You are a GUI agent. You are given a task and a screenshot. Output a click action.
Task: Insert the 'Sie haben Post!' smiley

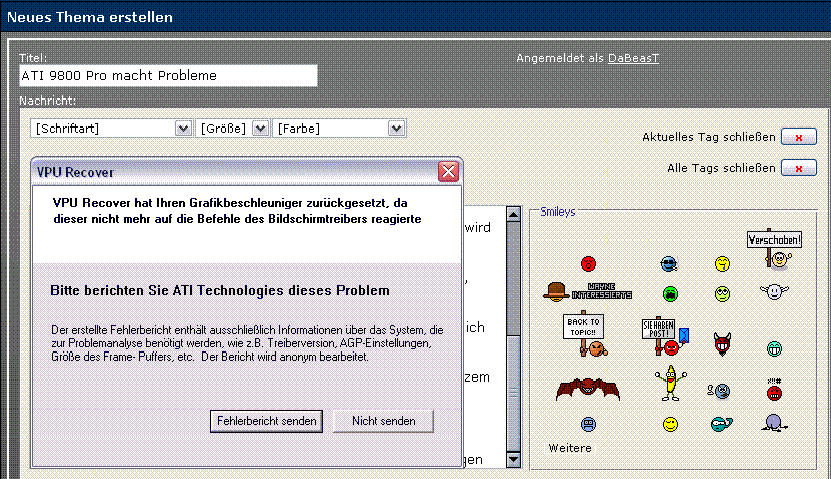coord(666,337)
